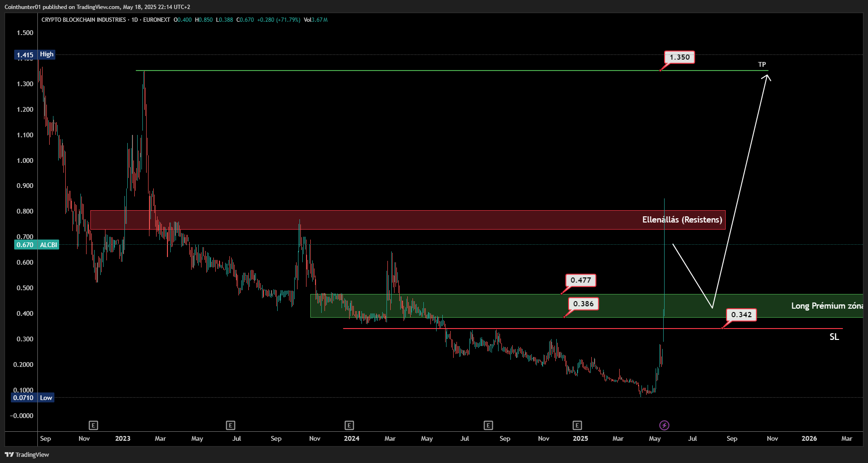
Task: Click the Low 0.0710 price label
Action: (32, 398)
